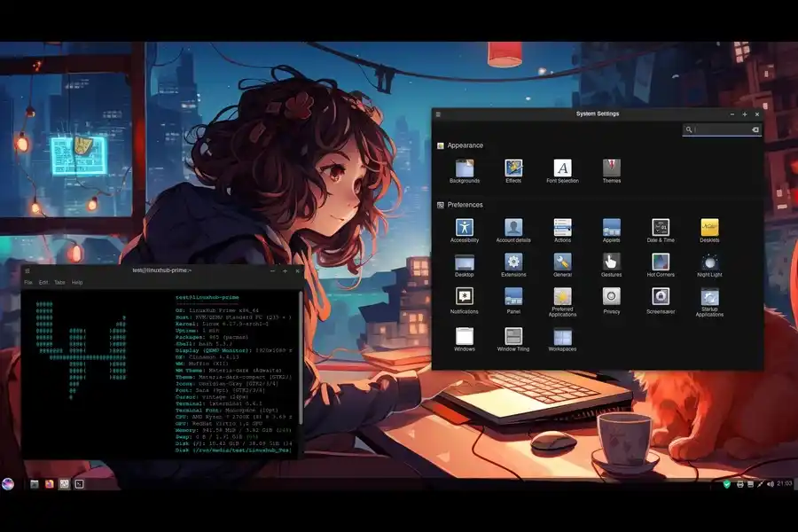Image resolution: width=798 pixels, height=532 pixels.
Task: Open Date & Time settings
Action: click(x=660, y=229)
